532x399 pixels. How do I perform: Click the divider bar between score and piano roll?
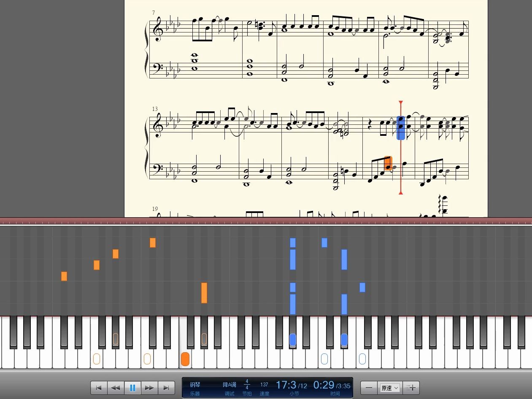266,221
